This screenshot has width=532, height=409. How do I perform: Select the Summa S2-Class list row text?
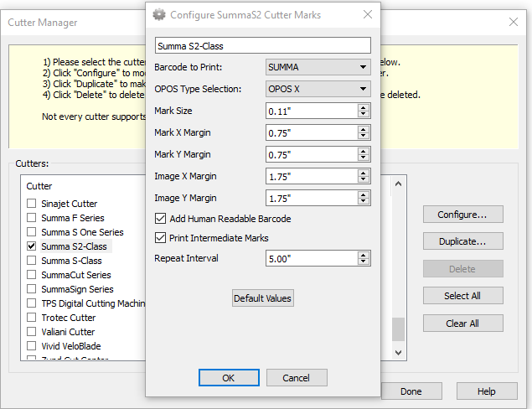74,246
